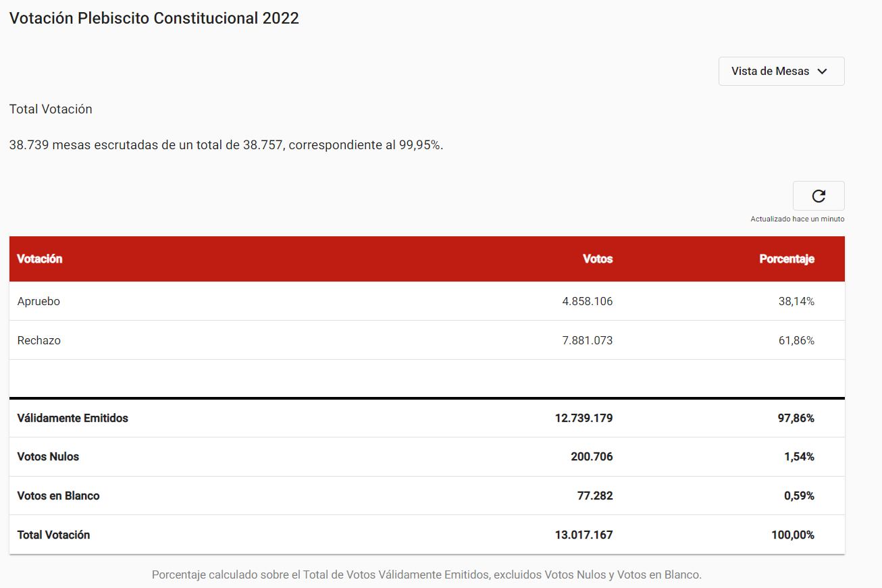This screenshot has width=882, height=588.
Task: Click the Votación Plebiscito Constitucional 2022 title
Action: 154,18
